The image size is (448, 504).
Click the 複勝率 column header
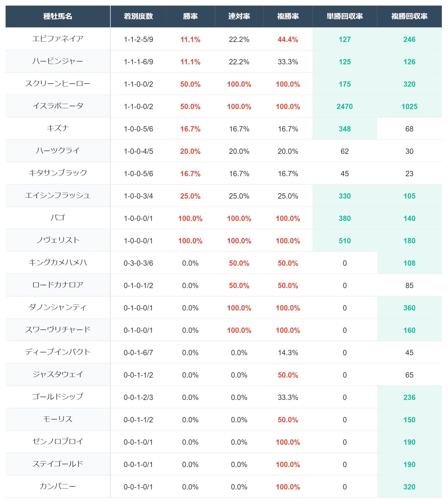point(288,16)
